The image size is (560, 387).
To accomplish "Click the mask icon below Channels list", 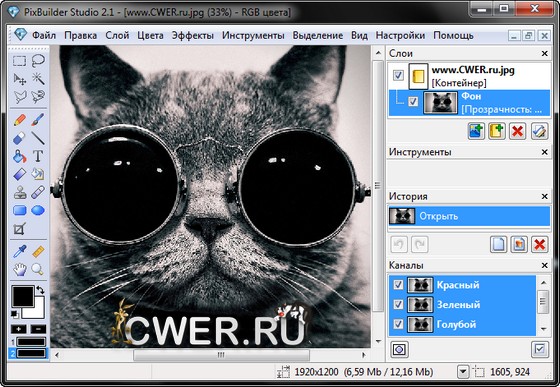I will click(400, 349).
